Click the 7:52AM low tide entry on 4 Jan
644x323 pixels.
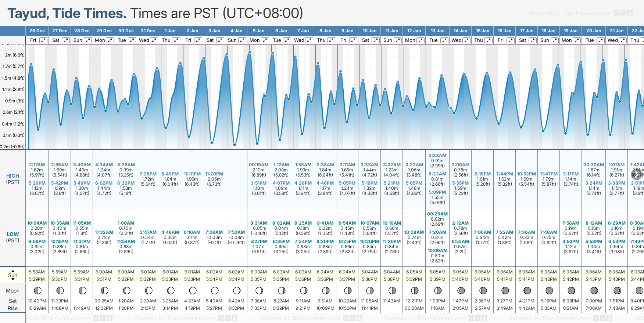[x=236, y=232]
